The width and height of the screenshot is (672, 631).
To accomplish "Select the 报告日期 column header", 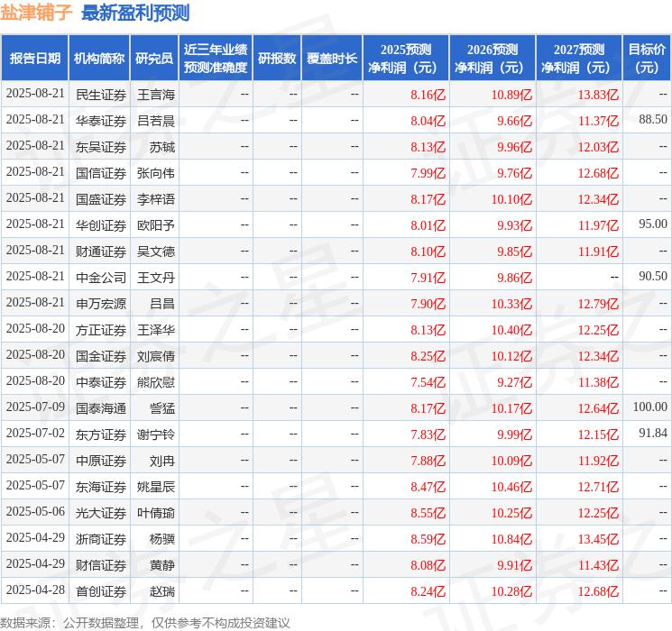I will (x=34, y=59).
